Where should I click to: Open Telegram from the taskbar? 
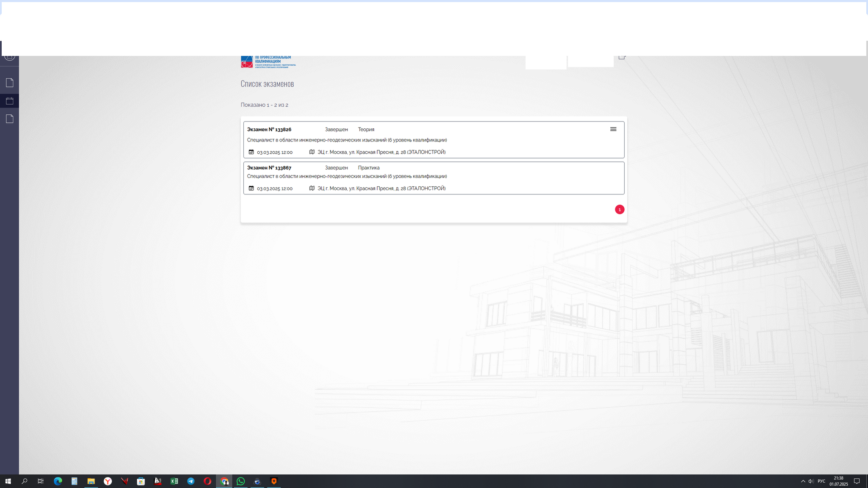191,481
